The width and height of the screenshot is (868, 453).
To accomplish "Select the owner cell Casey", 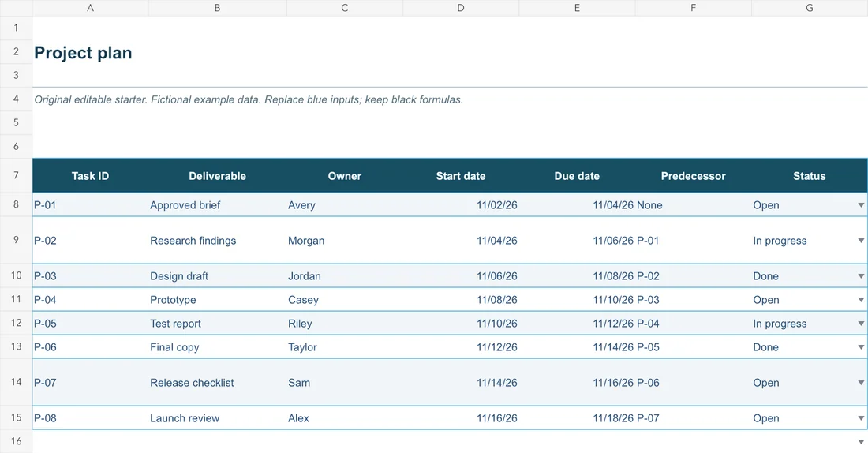I will (x=345, y=300).
